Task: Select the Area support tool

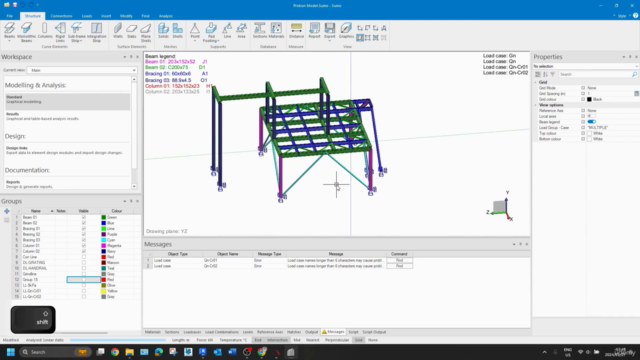Action: (242, 30)
